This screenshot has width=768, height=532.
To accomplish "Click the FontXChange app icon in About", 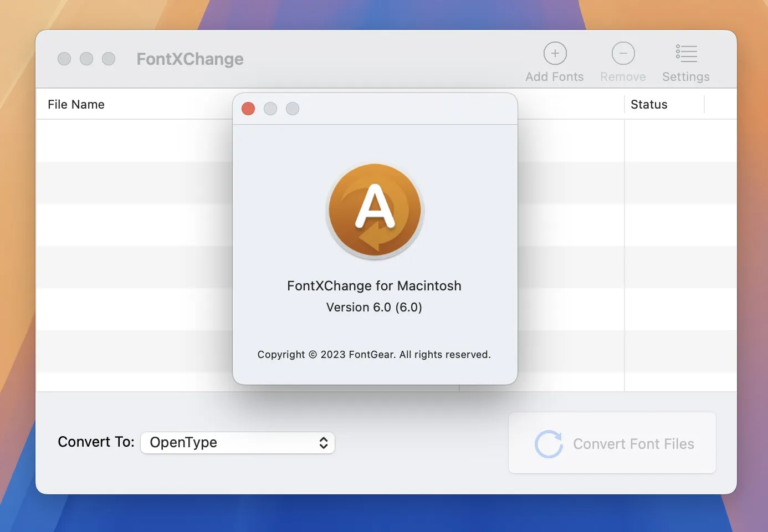I will (375, 211).
